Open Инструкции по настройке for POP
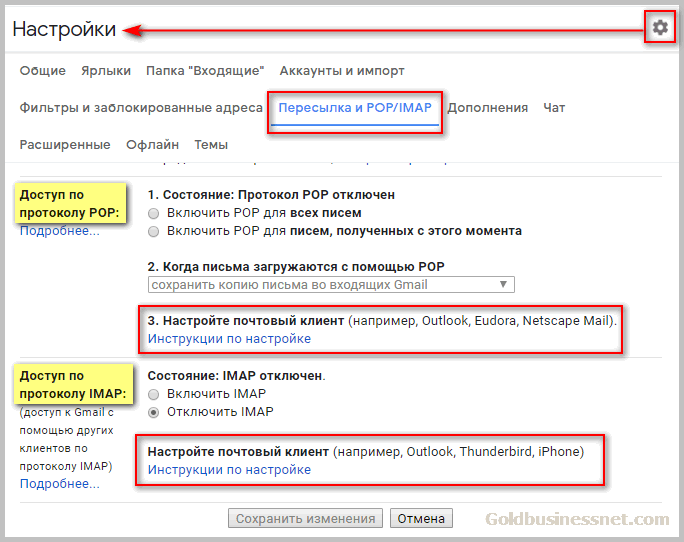 pos(229,339)
